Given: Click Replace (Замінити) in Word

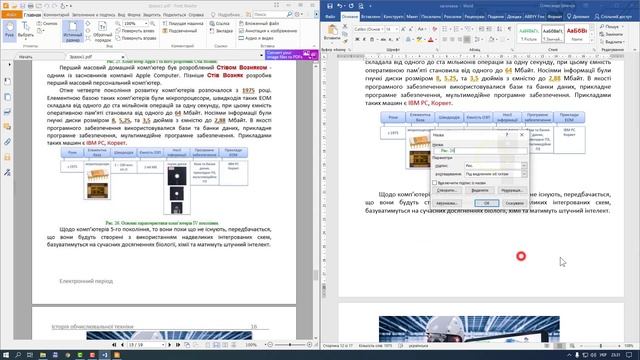Looking at the screenshot, I should tap(611, 34).
